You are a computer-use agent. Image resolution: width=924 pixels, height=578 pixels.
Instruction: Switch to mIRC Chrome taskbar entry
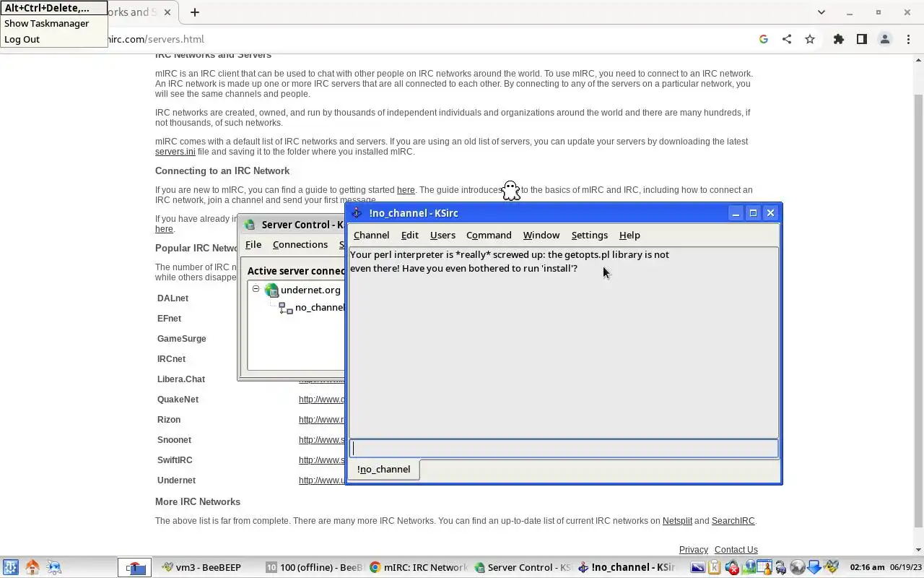click(x=419, y=568)
